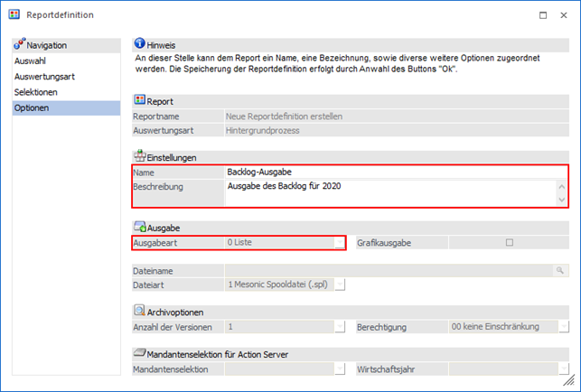The width and height of the screenshot is (581, 392).
Task: Click into the Name field containing Backlog-Ausgabe
Action: point(389,172)
